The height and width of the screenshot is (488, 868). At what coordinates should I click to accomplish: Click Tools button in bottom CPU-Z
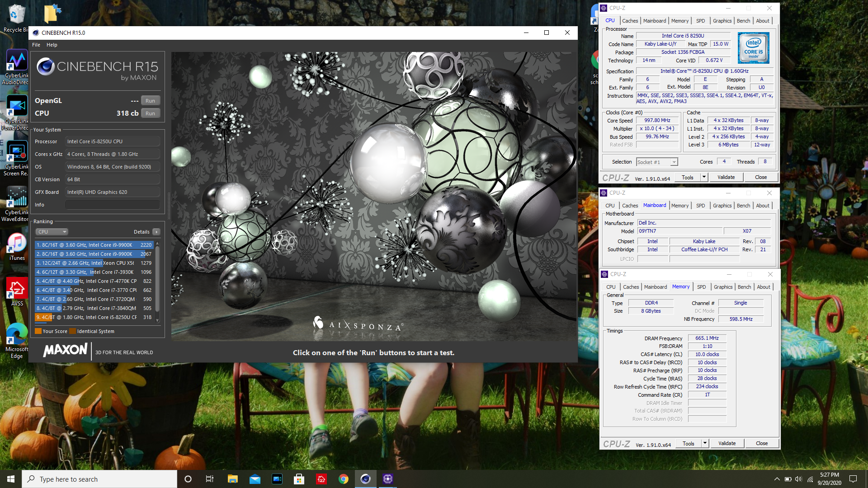[x=689, y=444]
